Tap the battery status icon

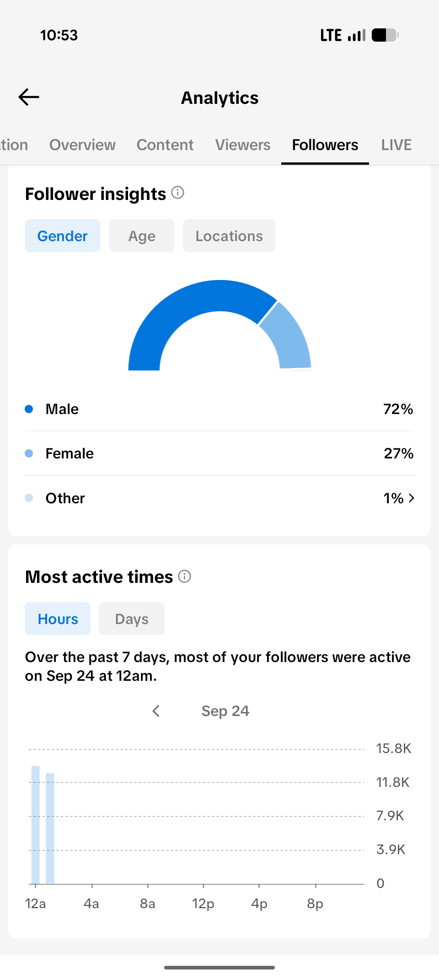coord(385,35)
